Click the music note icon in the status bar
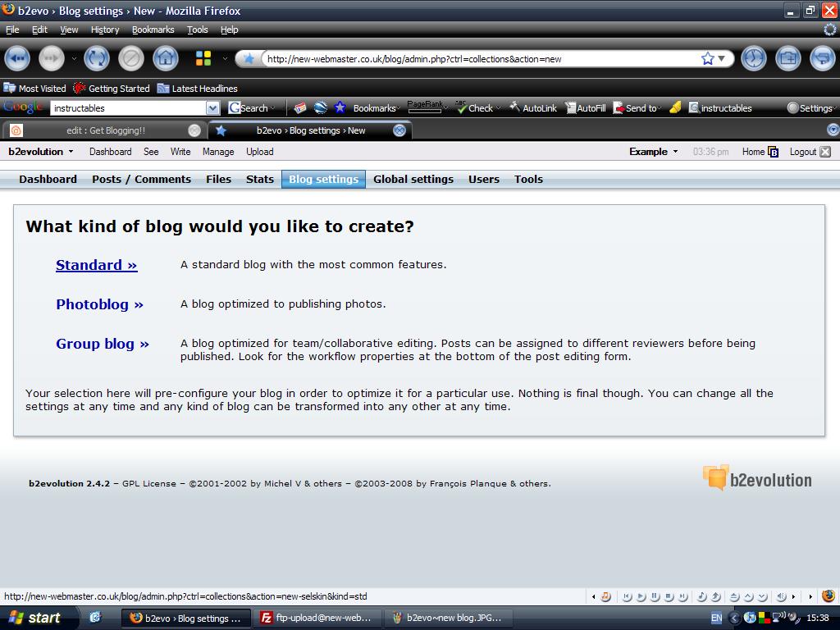The width and height of the screenshot is (840, 630). (x=606, y=596)
